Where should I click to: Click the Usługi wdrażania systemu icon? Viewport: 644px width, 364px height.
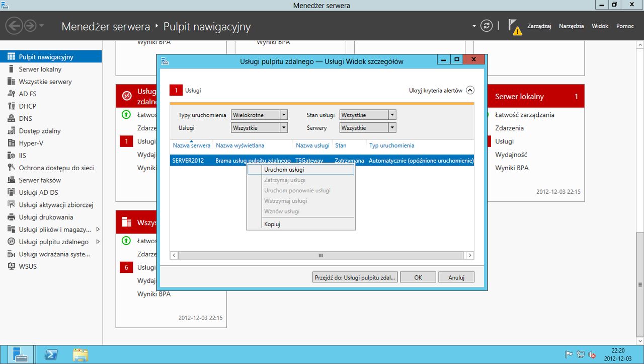click(x=11, y=254)
